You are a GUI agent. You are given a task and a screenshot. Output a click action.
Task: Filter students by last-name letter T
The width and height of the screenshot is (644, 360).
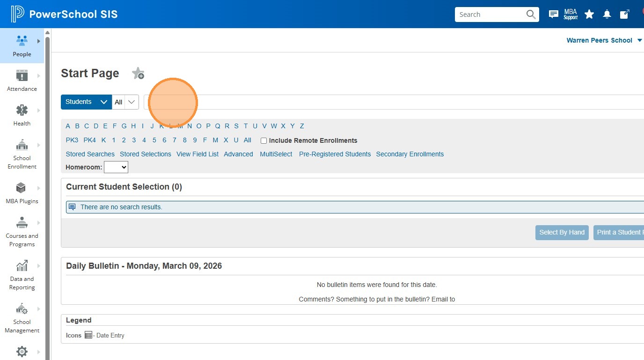(246, 126)
